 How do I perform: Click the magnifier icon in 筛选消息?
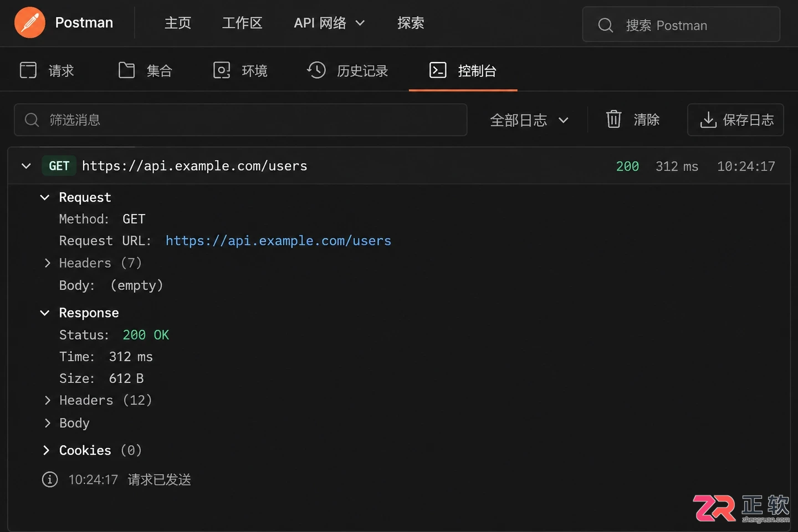32,120
